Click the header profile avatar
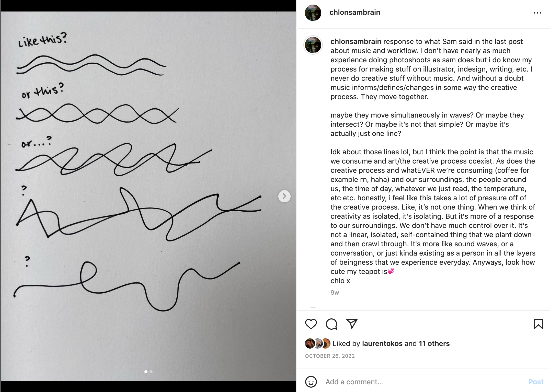This screenshot has height=392, width=550. tap(313, 13)
